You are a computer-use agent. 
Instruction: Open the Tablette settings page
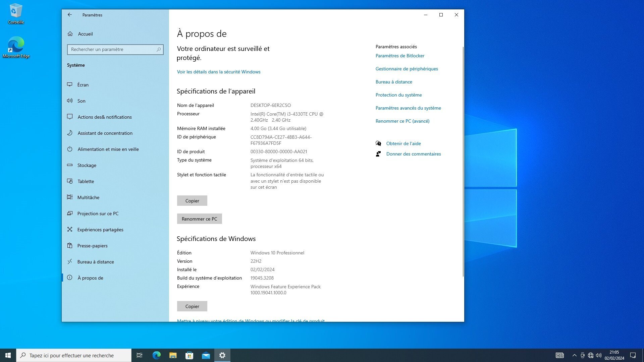tap(115, 181)
